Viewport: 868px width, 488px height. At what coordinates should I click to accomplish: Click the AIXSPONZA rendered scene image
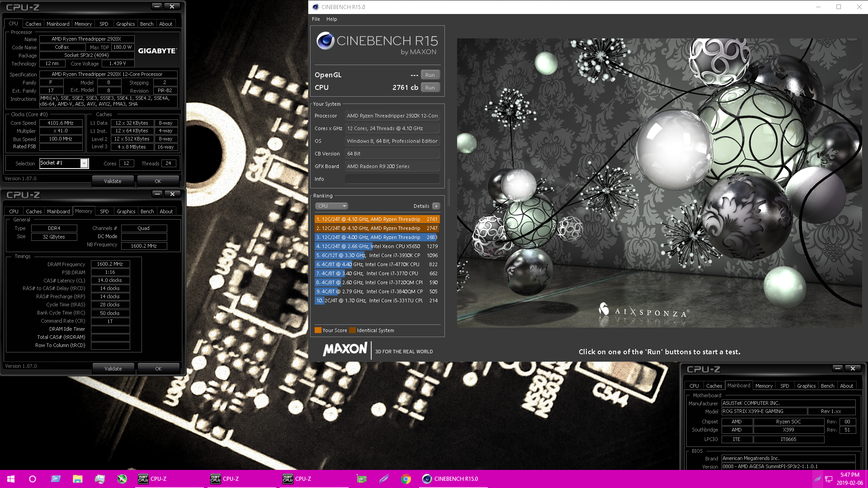tap(659, 183)
